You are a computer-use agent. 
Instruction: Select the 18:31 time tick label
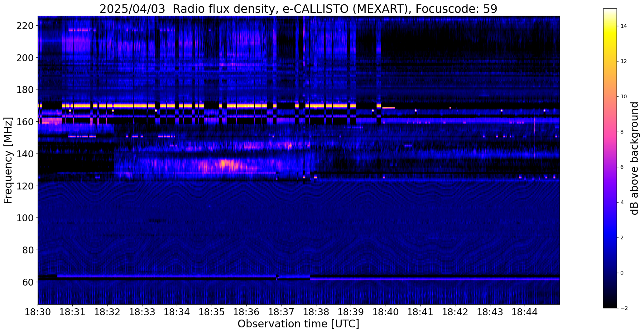73,312
